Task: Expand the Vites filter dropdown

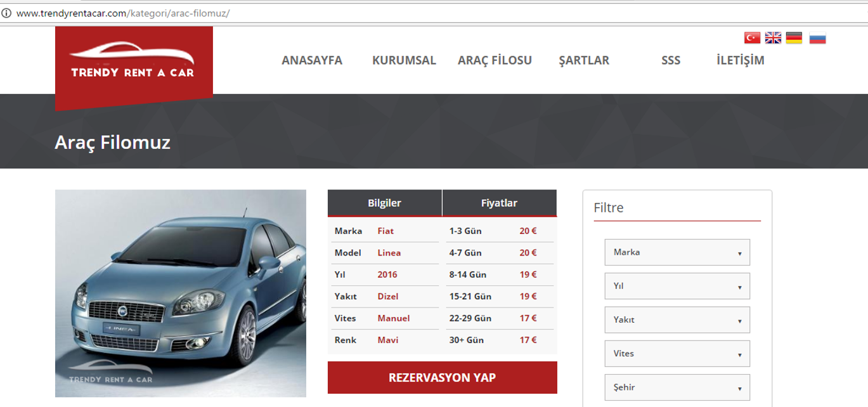Action: coord(677,354)
